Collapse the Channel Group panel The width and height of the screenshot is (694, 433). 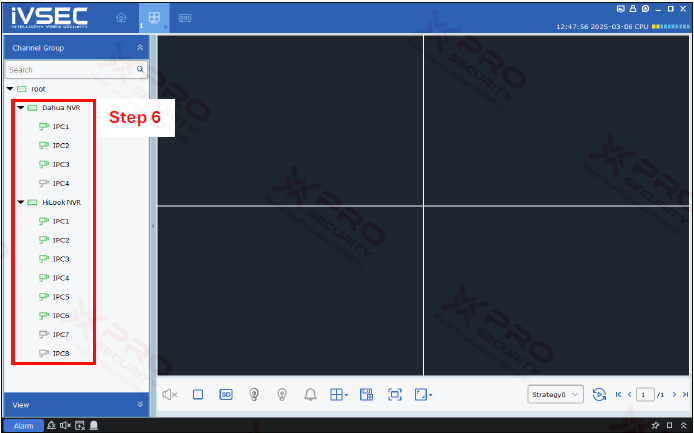(x=140, y=47)
